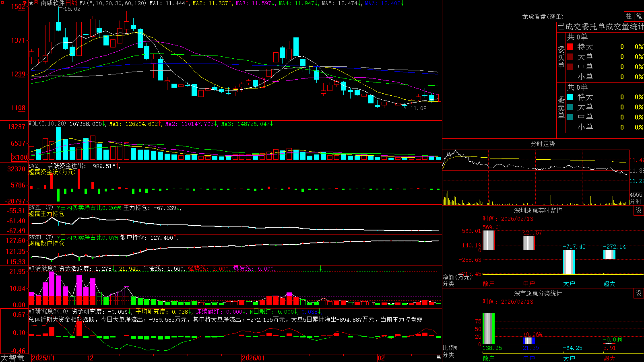Switch 龙虎看盘 view to 柱 mode
Viewport: 644px width, 362px height.
click(629, 16)
